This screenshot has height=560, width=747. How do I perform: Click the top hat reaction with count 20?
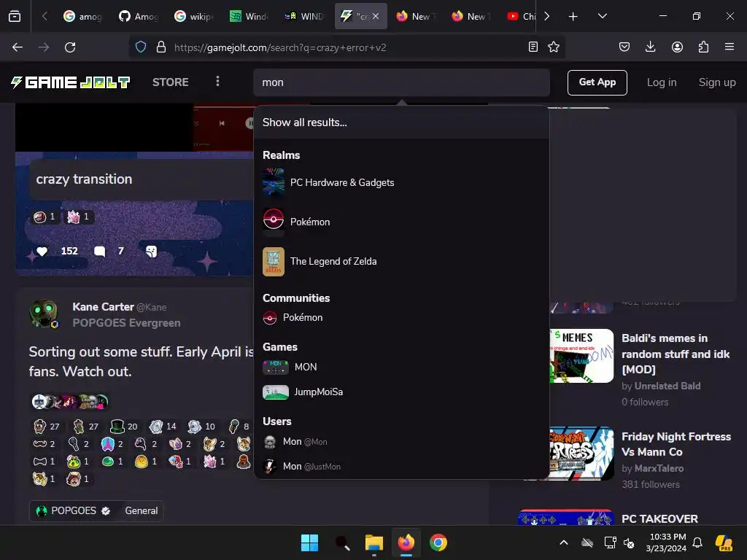(x=123, y=426)
